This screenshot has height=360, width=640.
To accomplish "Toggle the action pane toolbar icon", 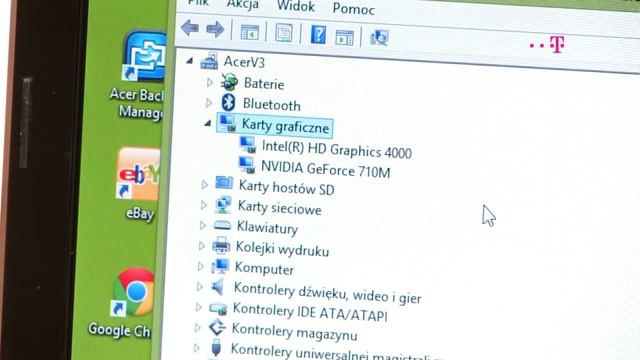I will tap(344, 38).
